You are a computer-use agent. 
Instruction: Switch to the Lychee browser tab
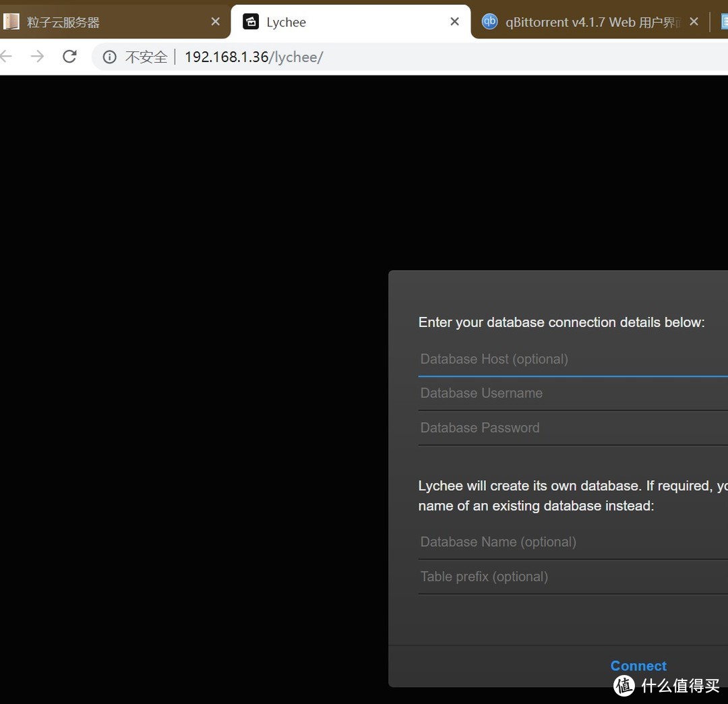point(351,22)
